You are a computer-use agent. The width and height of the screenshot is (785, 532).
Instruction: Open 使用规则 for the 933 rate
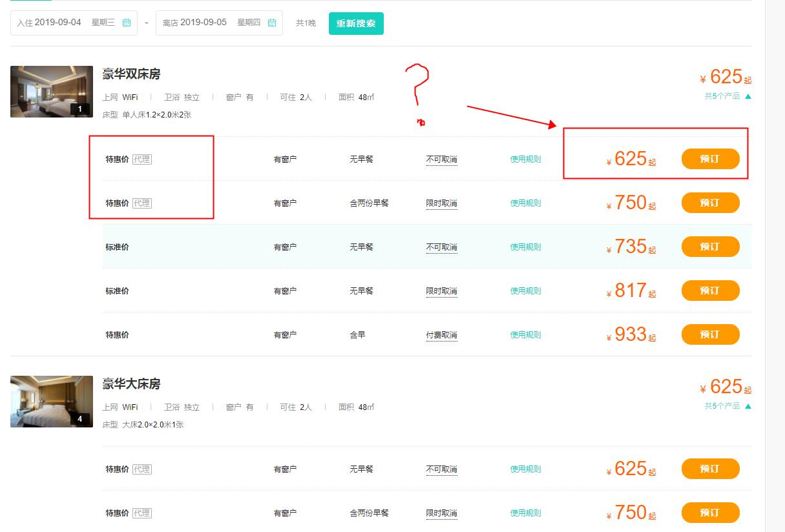[525, 335]
